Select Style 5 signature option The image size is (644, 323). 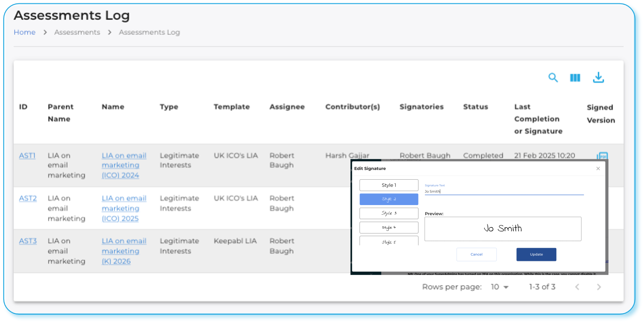coord(389,241)
